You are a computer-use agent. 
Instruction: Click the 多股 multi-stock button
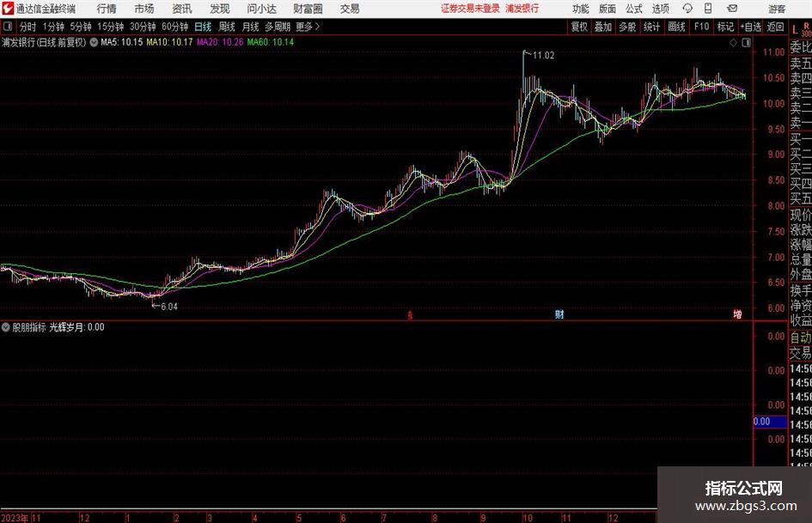627,27
